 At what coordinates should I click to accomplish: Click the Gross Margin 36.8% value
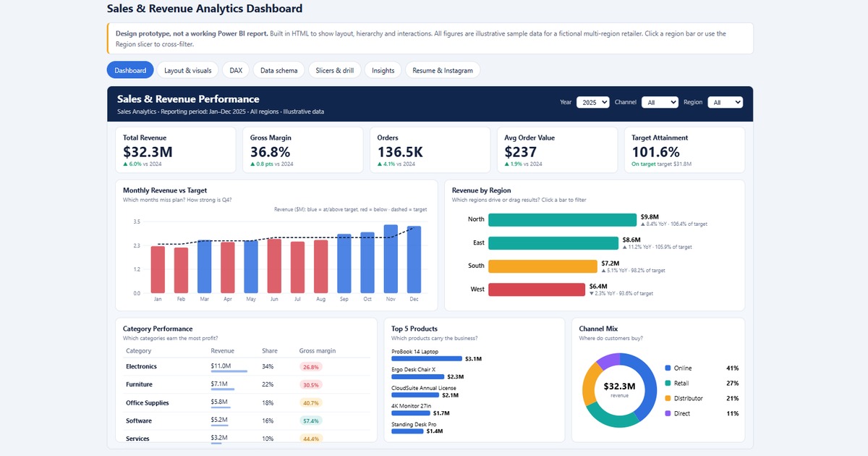(x=270, y=152)
